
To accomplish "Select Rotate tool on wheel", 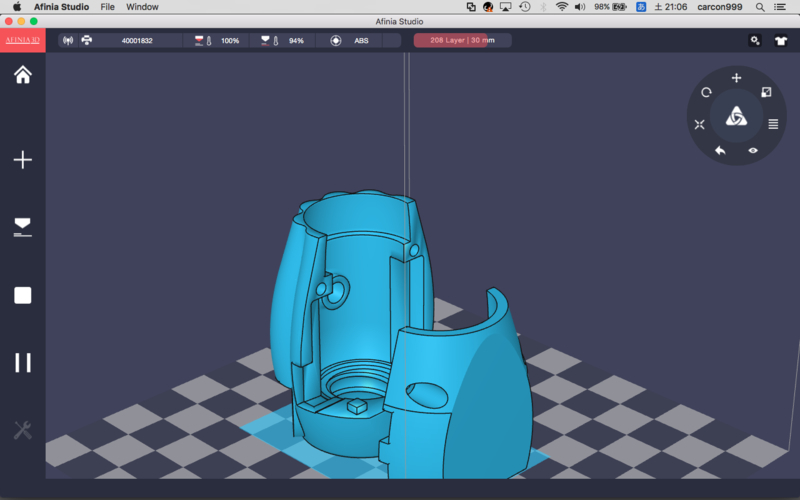I will (x=706, y=92).
